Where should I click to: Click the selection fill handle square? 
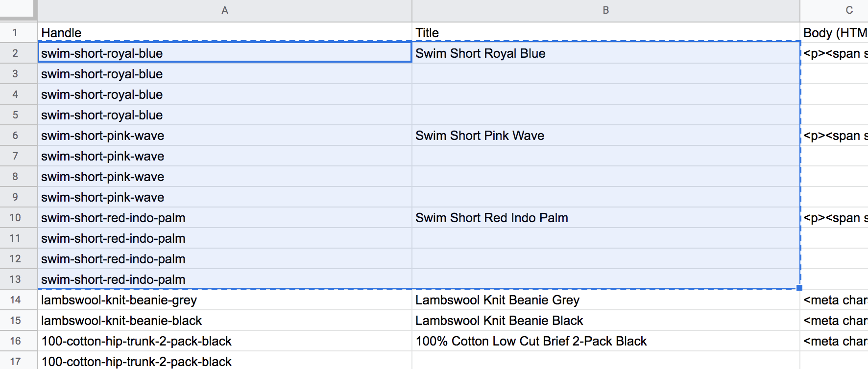tap(799, 288)
